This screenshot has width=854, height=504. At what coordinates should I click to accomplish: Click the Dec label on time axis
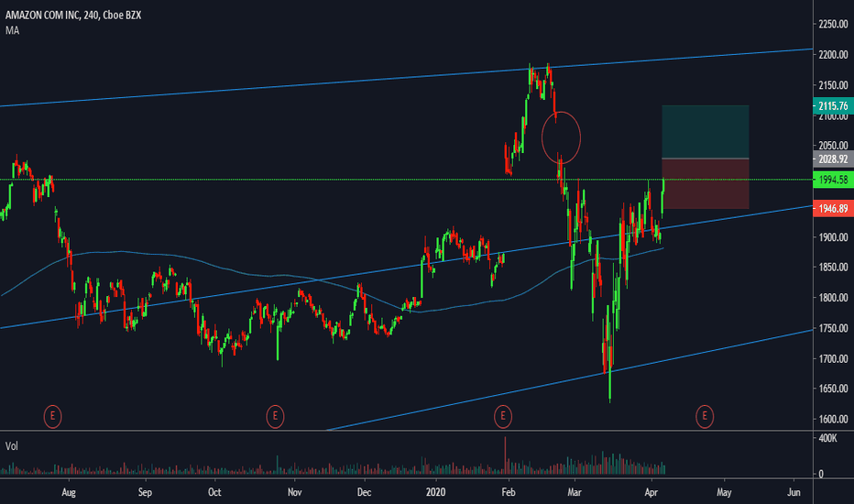pos(364,493)
